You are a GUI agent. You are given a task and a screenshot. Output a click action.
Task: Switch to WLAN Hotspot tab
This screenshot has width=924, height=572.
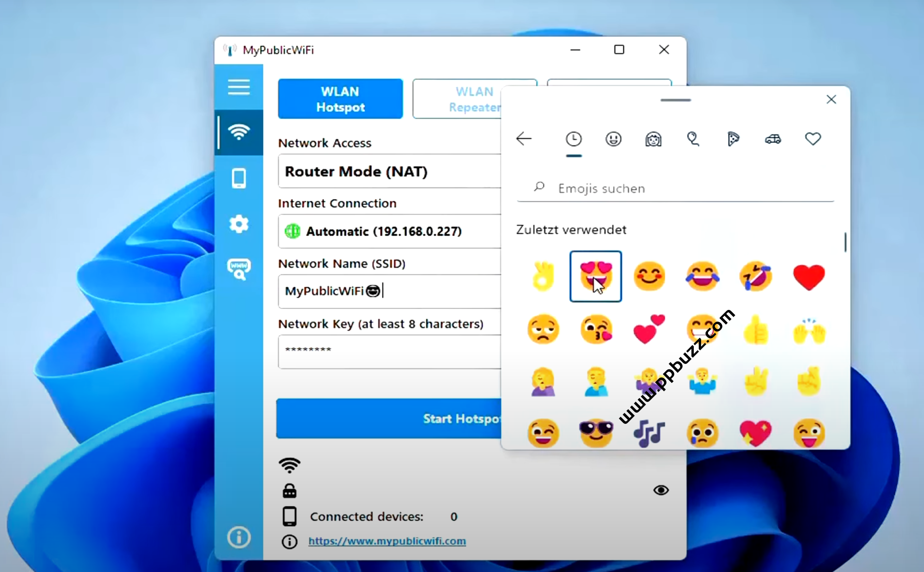tap(340, 99)
